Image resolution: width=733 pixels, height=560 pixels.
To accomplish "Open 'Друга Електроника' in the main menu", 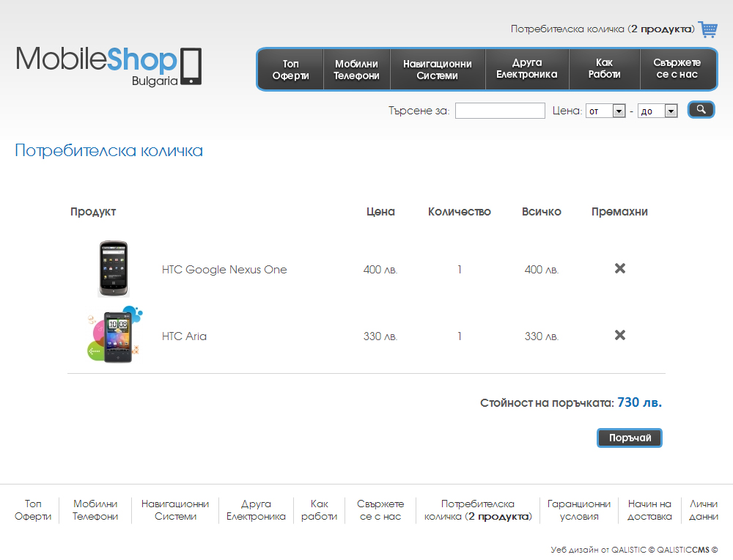I will tap(527, 69).
